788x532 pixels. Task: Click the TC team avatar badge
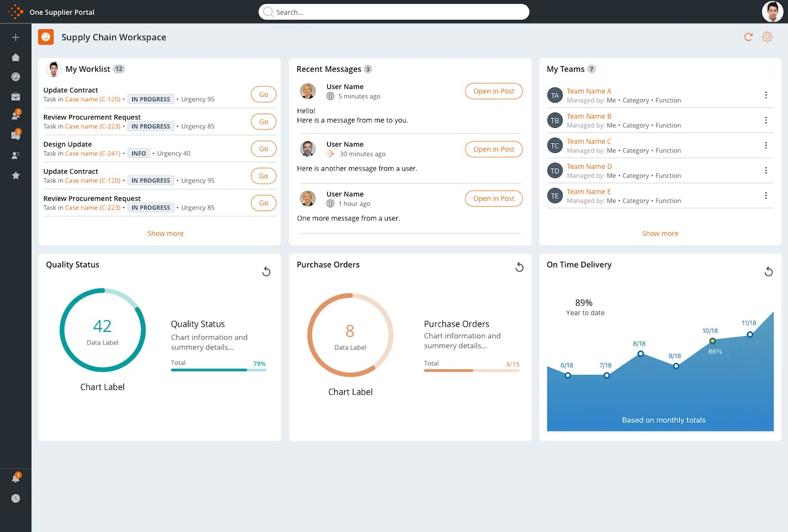555,146
